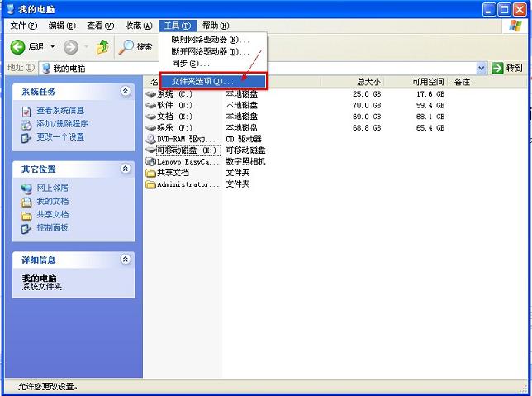This screenshot has height=396, width=532.
Task: Go up one folder level icon
Action: click(102, 47)
